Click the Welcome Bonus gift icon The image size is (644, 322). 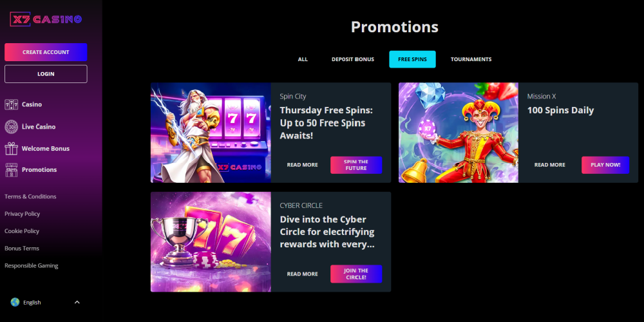[11, 148]
